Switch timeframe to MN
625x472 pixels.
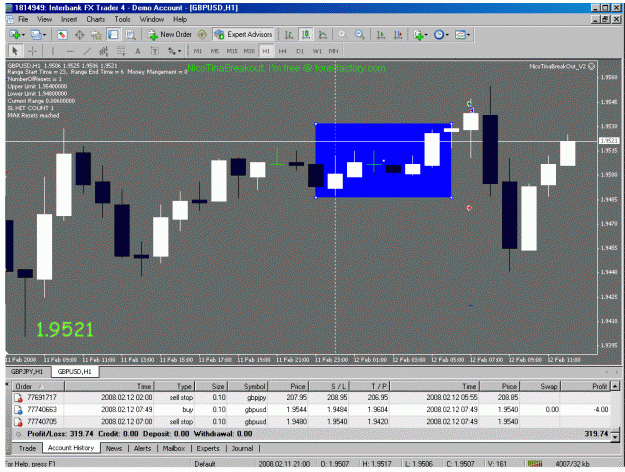pos(334,51)
